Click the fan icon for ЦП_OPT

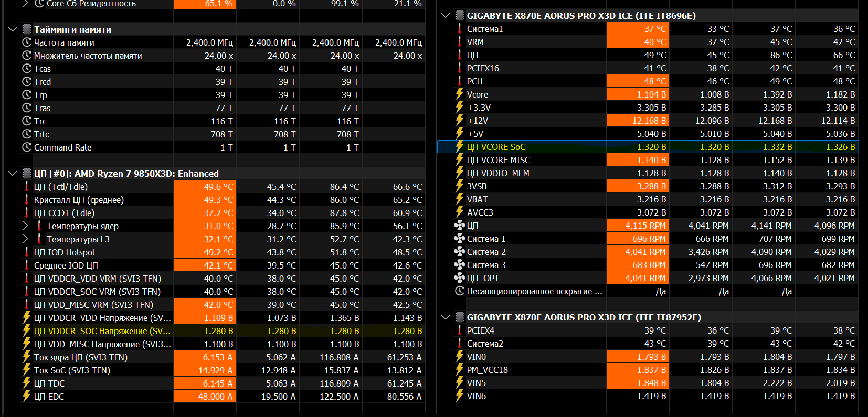click(x=460, y=278)
